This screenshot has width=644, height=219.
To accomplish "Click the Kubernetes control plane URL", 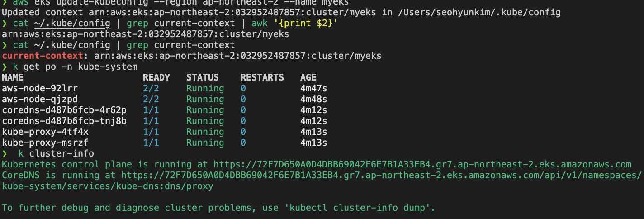I will 422,164.
